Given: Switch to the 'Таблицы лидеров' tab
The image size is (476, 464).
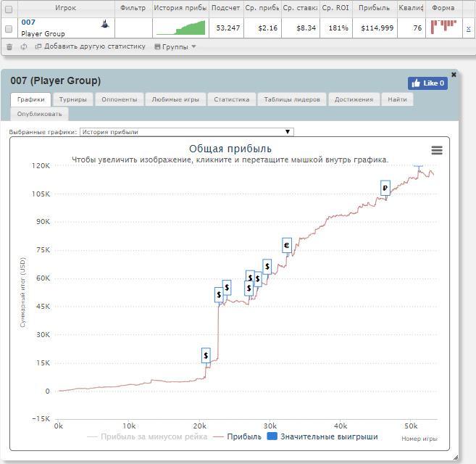Looking at the screenshot, I should tap(292, 99).
